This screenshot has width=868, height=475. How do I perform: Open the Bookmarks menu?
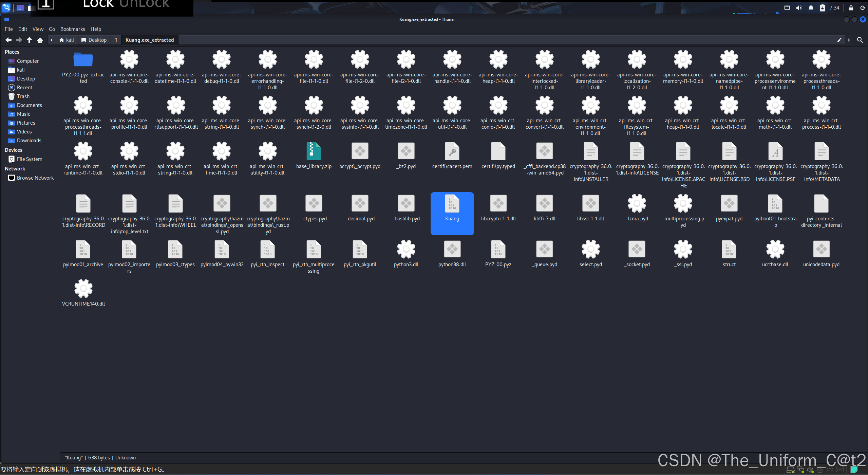coord(73,29)
